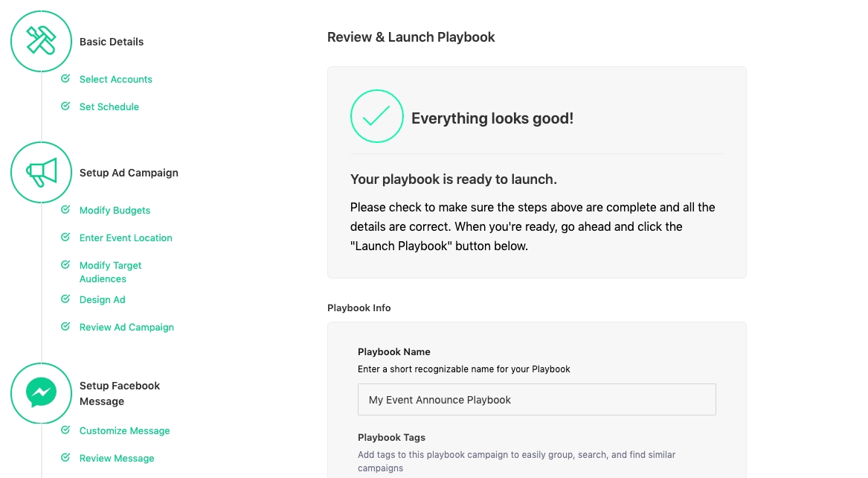This screenshot has width=868, height=478.
Task: Go to the Set Schedule step
Action: coord(109,107)
